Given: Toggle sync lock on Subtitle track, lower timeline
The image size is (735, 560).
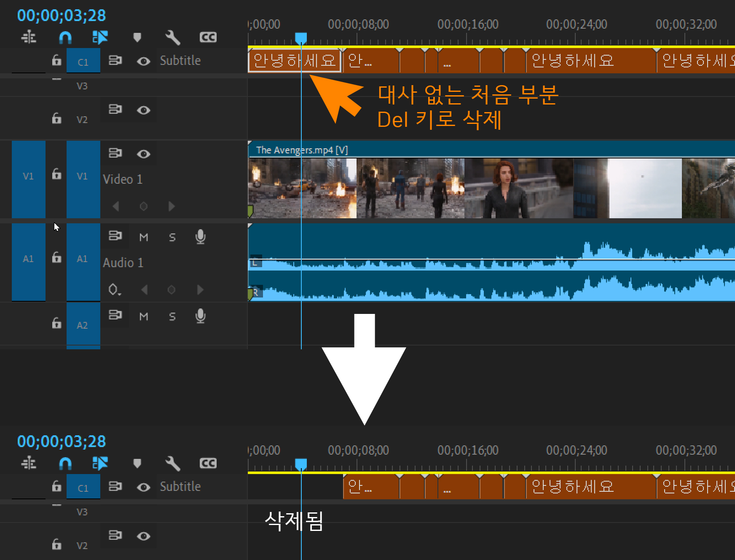Looking at the screenshot, I should click(115, 486).
